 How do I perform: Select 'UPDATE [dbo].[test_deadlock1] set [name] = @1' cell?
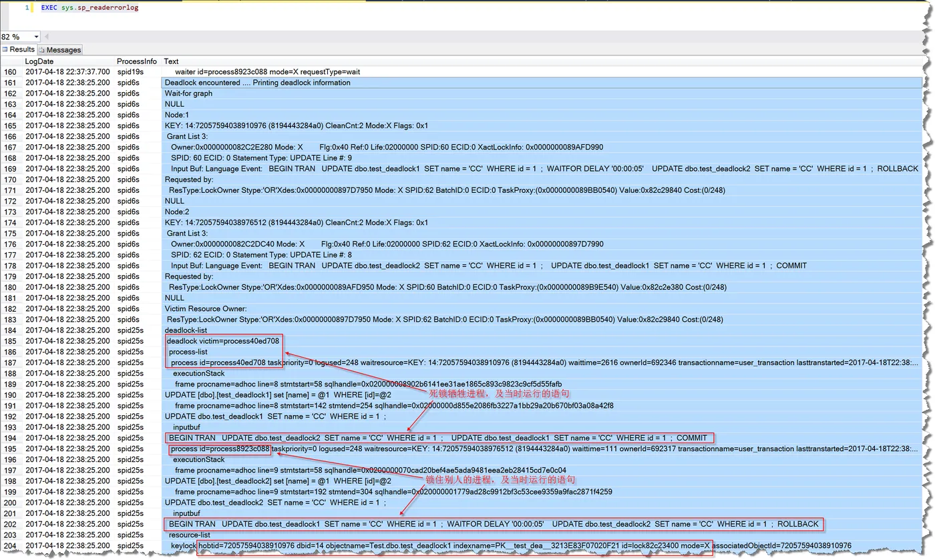(541, 394)
